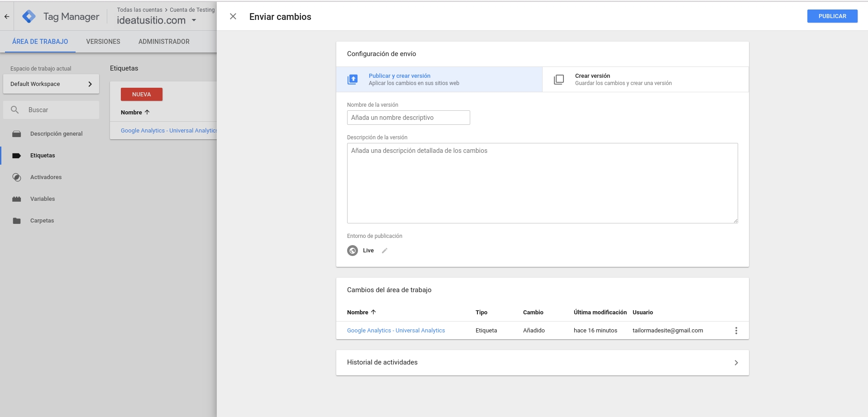
Task: Open the Default Workspace selector
Action: click(x=51, y=84)
